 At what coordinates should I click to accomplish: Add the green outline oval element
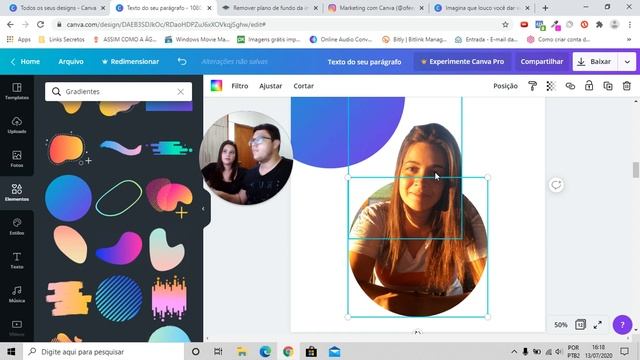point(119,198)
